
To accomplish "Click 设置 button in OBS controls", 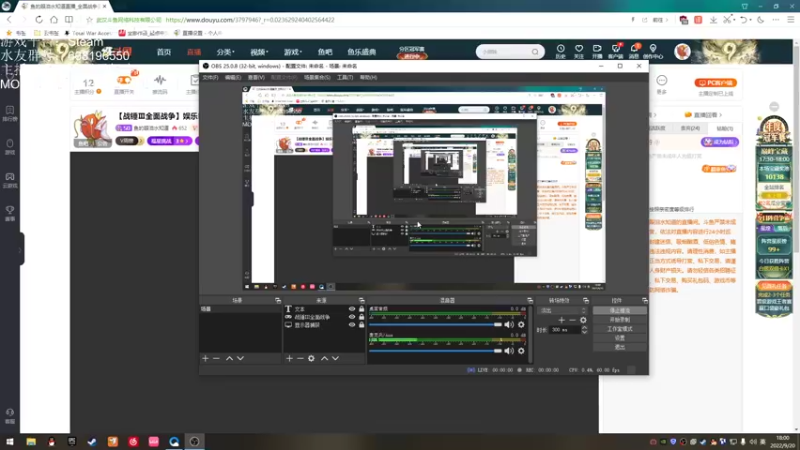I will point(620,338).
